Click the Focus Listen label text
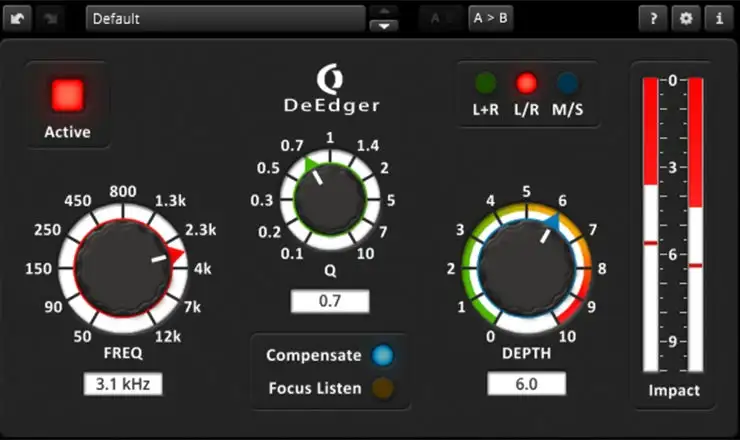Image resolution: width=740 pixels, height=440 pixels. click(315, 388)
